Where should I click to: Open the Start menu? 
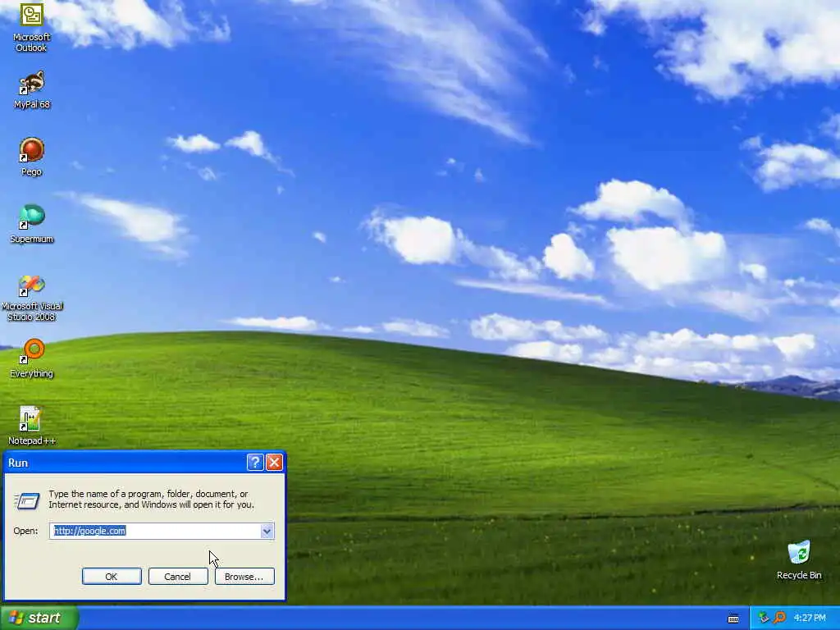(39, 618)
